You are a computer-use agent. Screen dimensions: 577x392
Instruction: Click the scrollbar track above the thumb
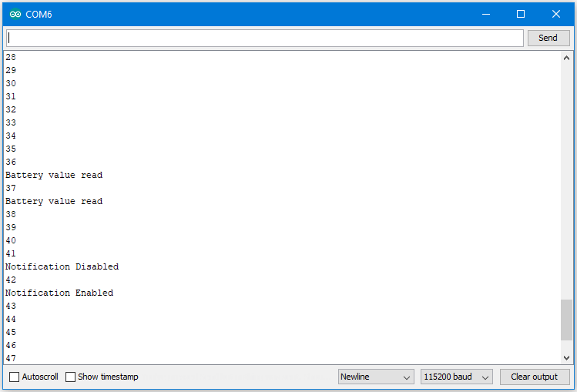coord(566,182)
